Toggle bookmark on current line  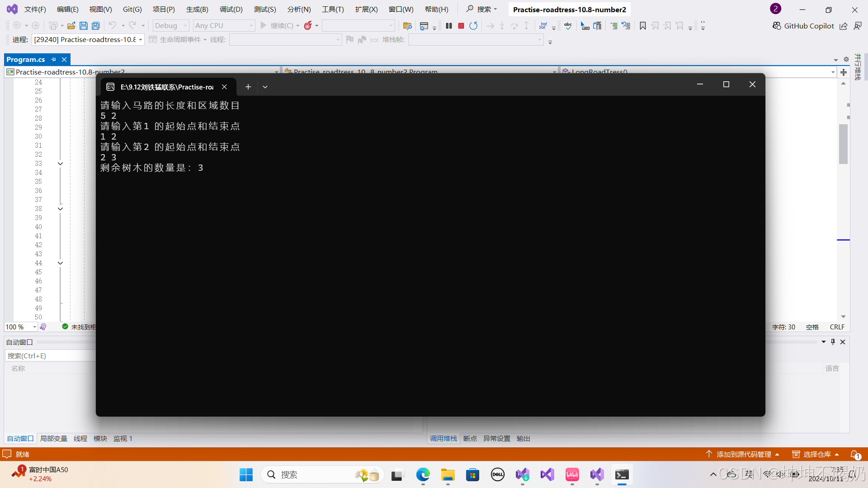[642, 26]
